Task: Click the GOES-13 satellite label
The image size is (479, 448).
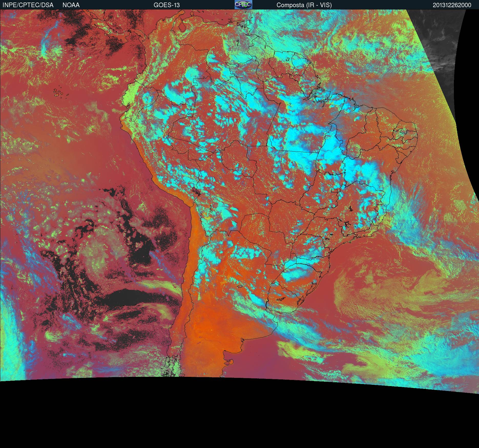Action: [167, 5]
